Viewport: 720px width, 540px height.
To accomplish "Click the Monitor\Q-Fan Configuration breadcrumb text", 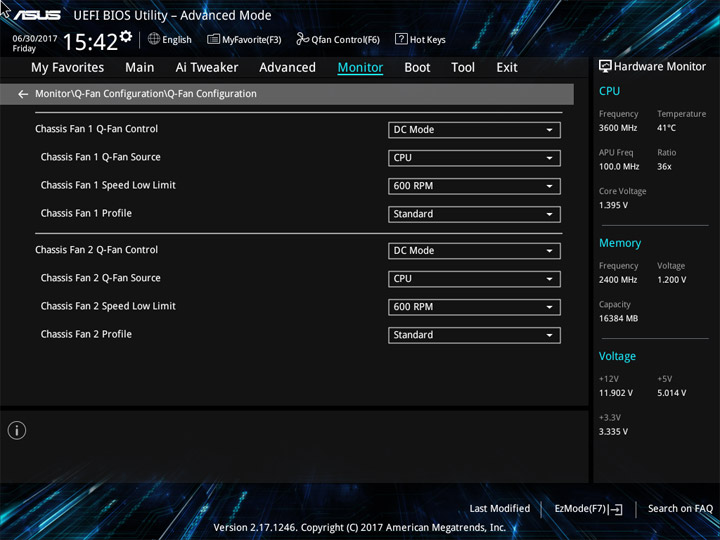I will 146,94.
